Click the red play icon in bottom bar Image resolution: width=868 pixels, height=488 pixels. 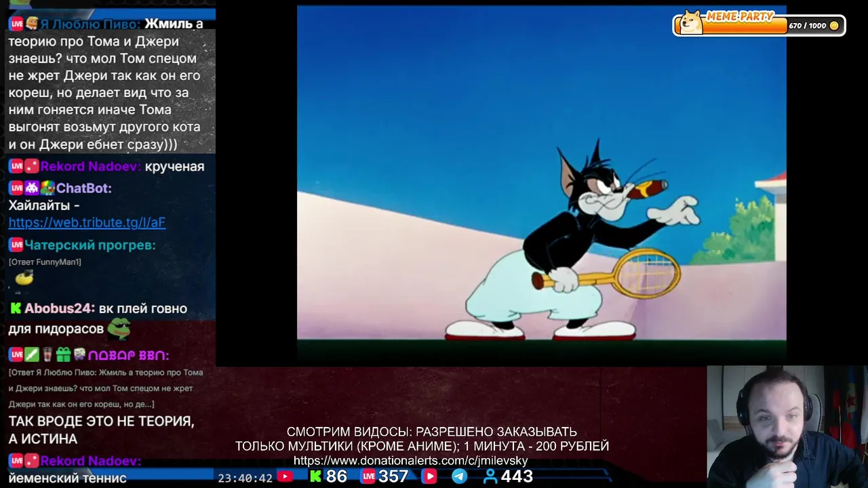(x=429, y=476)
